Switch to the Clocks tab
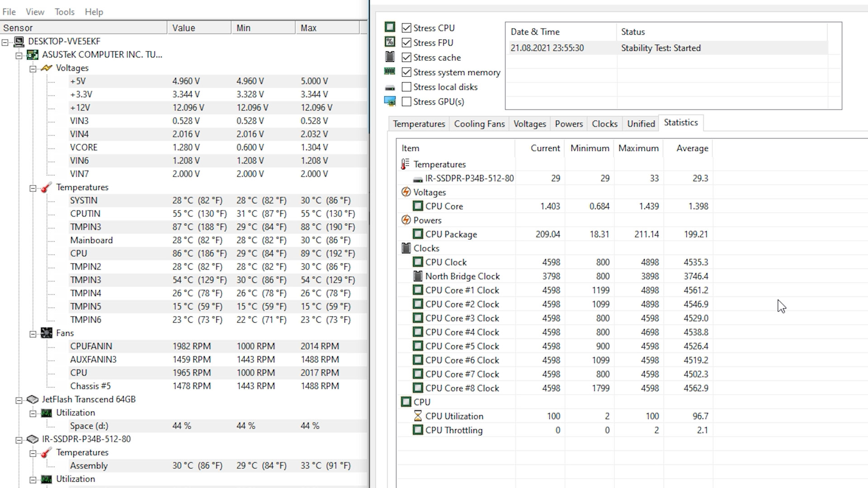This screenshot has width=868, height=488. [x=605, y=124]
